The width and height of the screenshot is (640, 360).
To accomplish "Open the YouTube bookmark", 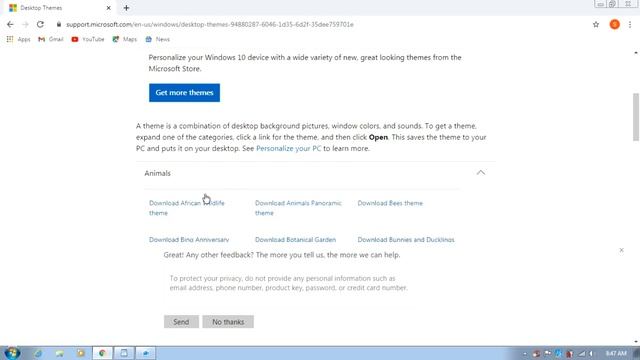I will pyautogui.click(x=88, y=39).
